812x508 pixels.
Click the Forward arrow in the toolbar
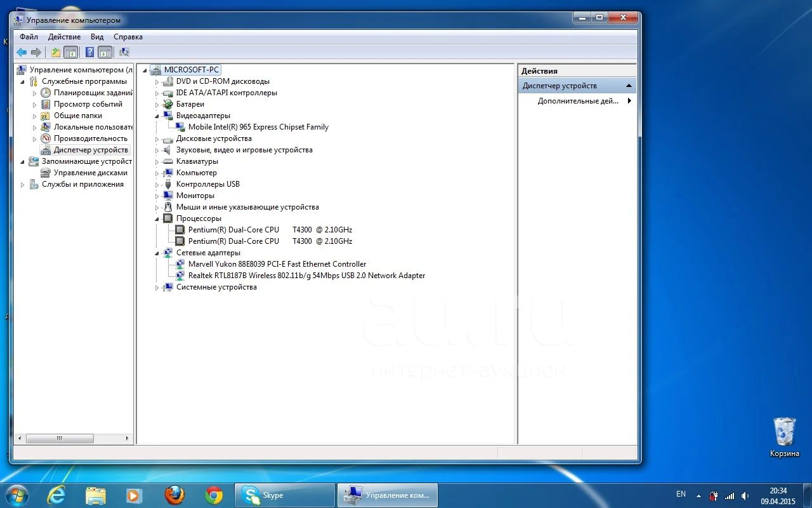pos(36,52)
